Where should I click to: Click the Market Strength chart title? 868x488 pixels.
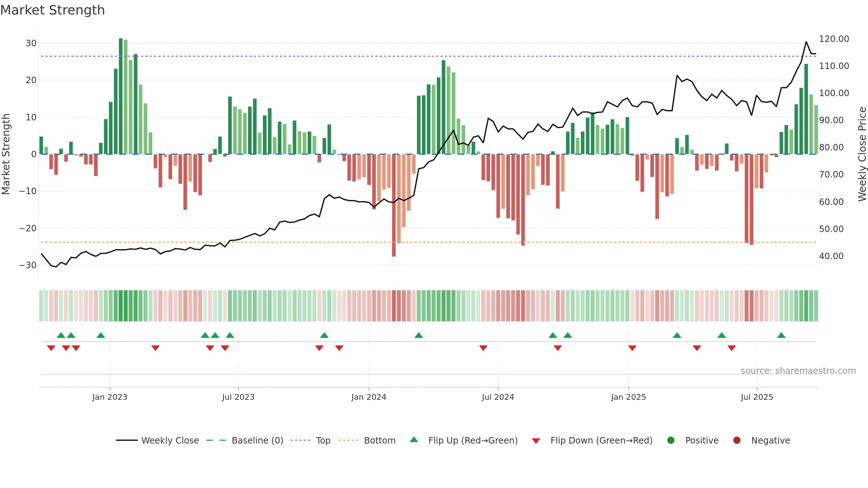point(52,10)
